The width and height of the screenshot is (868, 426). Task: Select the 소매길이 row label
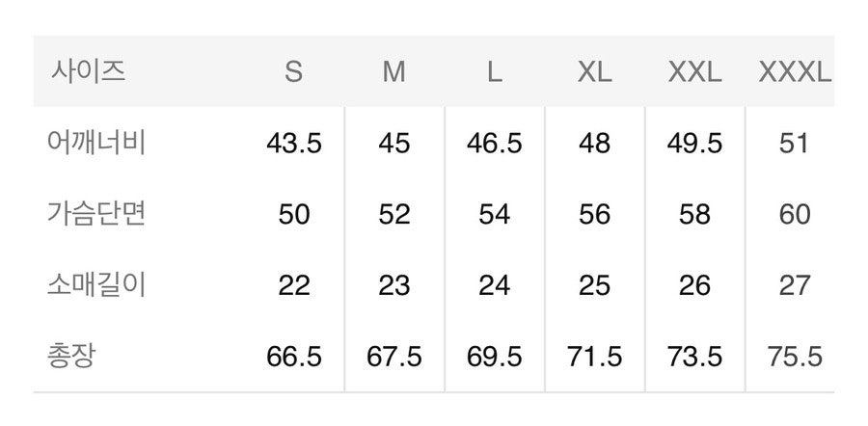coord(96,285)
